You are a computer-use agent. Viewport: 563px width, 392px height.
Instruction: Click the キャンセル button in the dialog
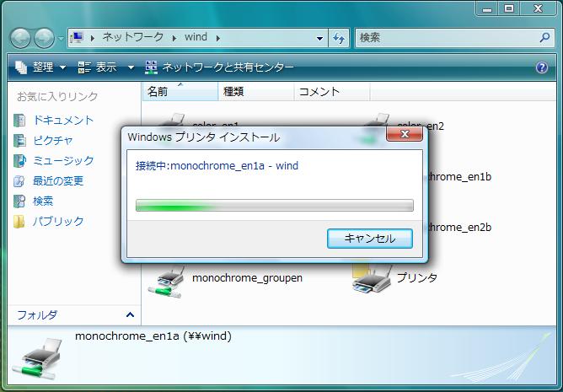pos(370,239)
